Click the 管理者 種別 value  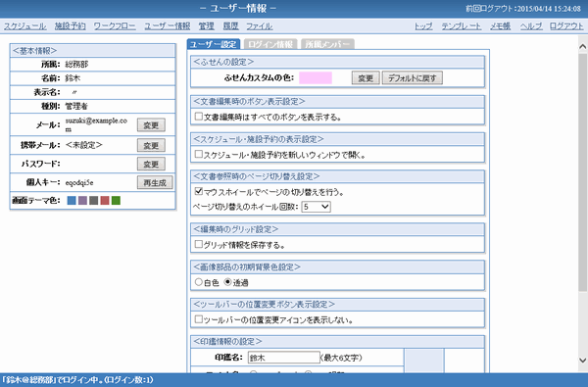point(76,106)
